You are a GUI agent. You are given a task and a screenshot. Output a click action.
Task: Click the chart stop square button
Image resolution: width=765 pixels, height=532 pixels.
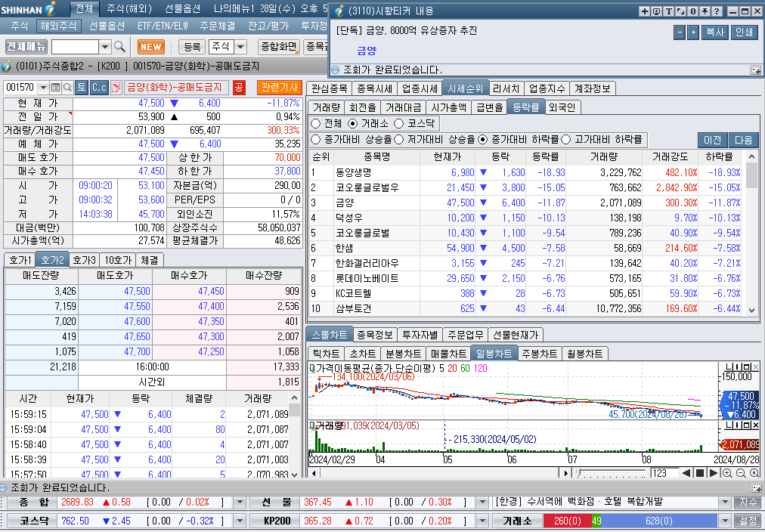pyautogui.click(x=700, y=473)
